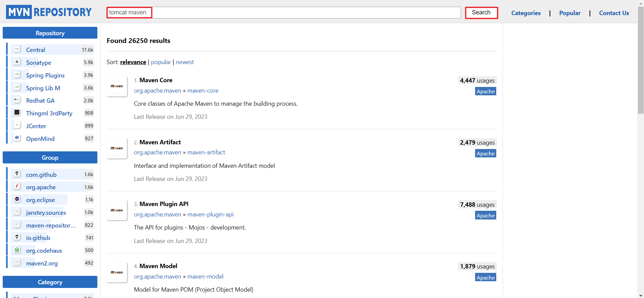Click the maven-repositor... group icon
The height and width of the screenshot is (298, 644).
[17, 225]
